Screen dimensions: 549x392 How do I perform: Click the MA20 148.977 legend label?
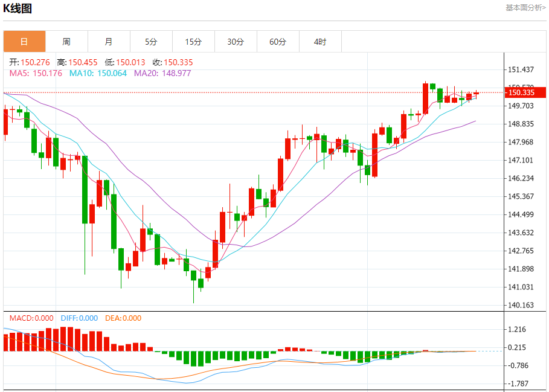point(163,73)
